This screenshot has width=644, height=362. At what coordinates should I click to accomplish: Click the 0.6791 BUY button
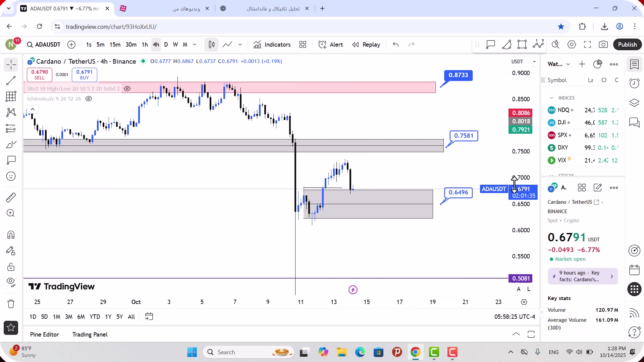[85, 75]
